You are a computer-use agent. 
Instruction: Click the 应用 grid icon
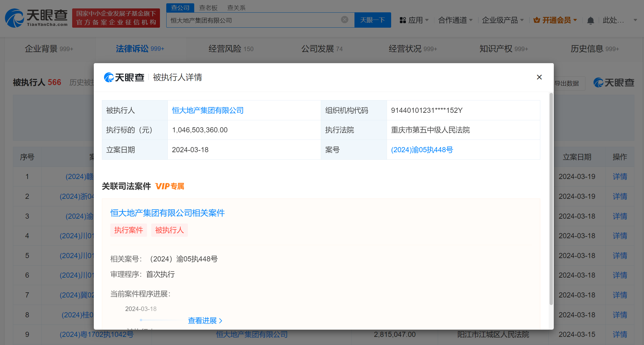click(x=403, y=20)
